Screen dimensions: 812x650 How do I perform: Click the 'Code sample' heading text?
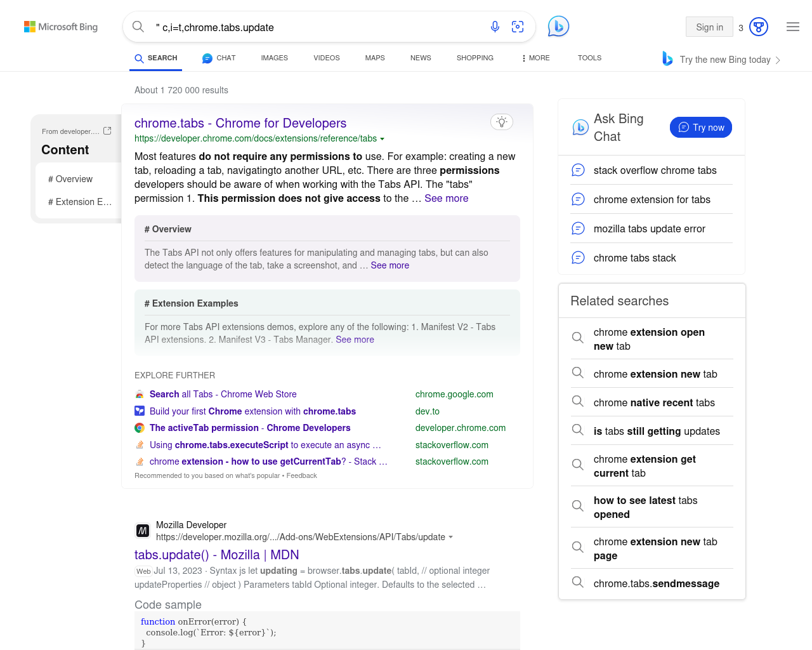click(168, 605)
